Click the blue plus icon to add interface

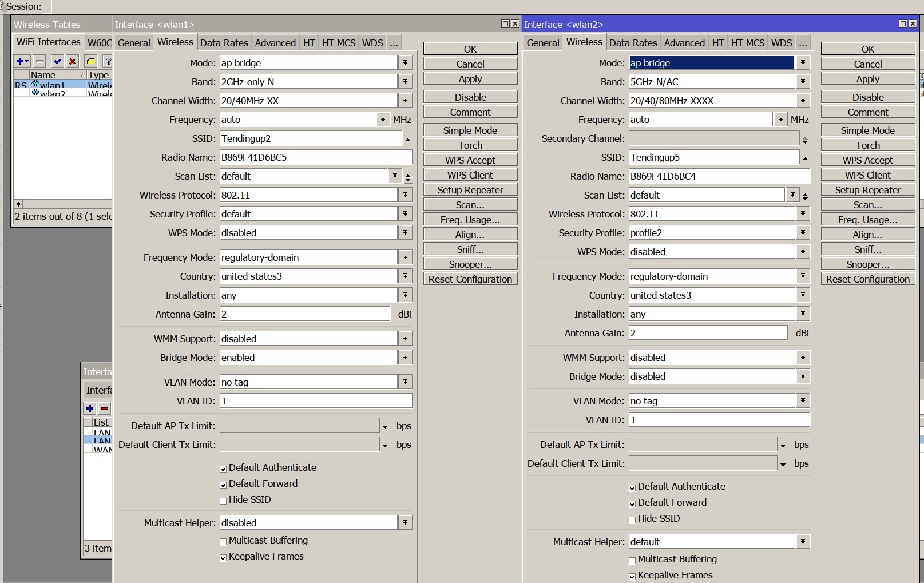click(21, 61)
